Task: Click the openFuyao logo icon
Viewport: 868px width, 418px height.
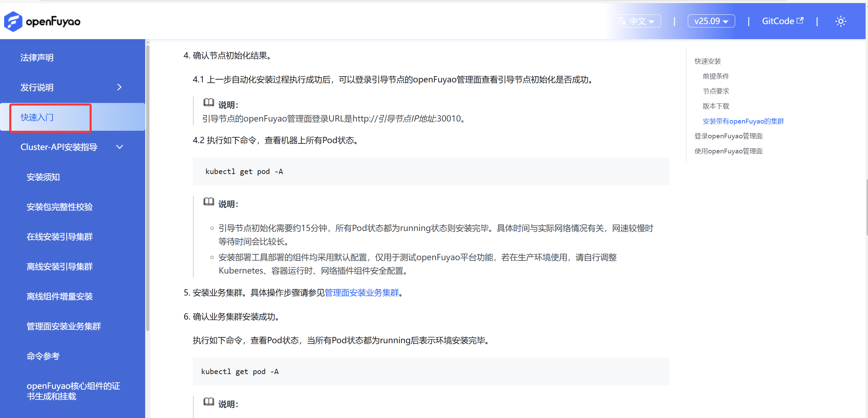Action: click(13, 21)
